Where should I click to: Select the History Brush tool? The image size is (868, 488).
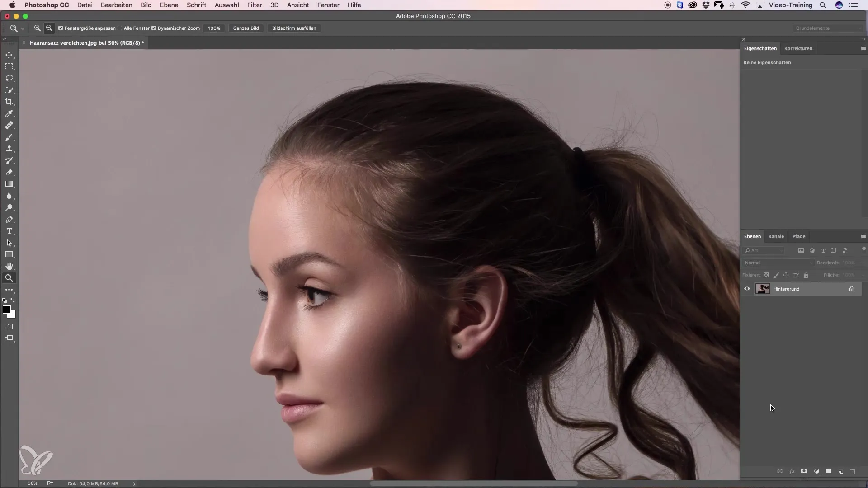click(x=9, y=160)
